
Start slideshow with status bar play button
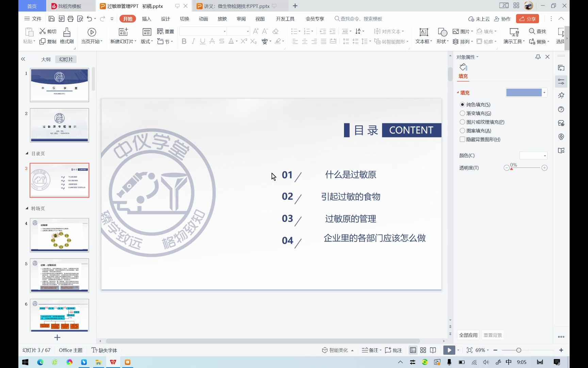(x=449, y=350)
